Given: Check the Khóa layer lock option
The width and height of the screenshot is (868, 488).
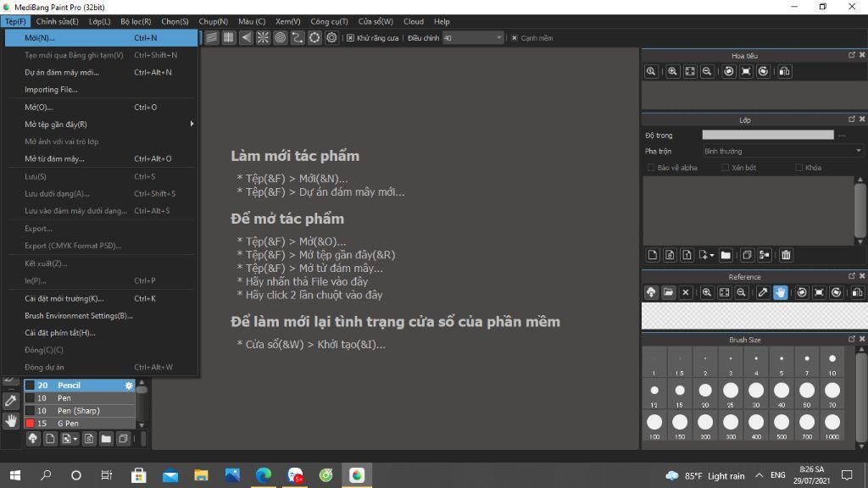Looking at the screenshot, I should [x=798, y=168].
